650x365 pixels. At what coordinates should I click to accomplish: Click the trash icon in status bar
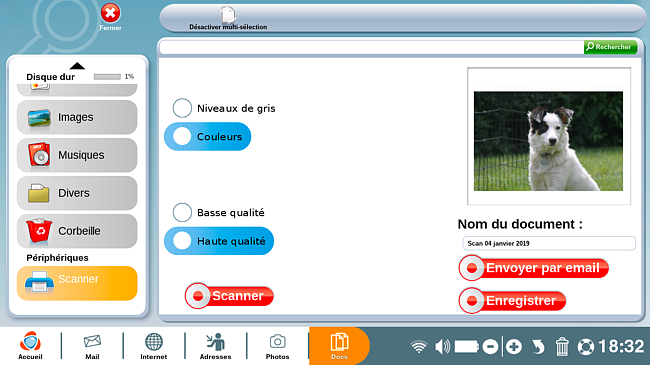[x=562, y=347]
